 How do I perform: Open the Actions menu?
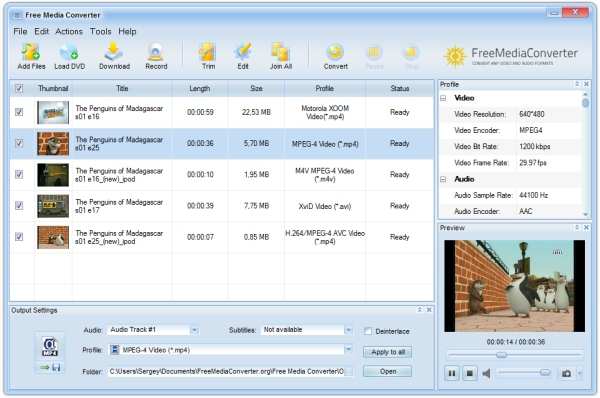tap(69, 31)
